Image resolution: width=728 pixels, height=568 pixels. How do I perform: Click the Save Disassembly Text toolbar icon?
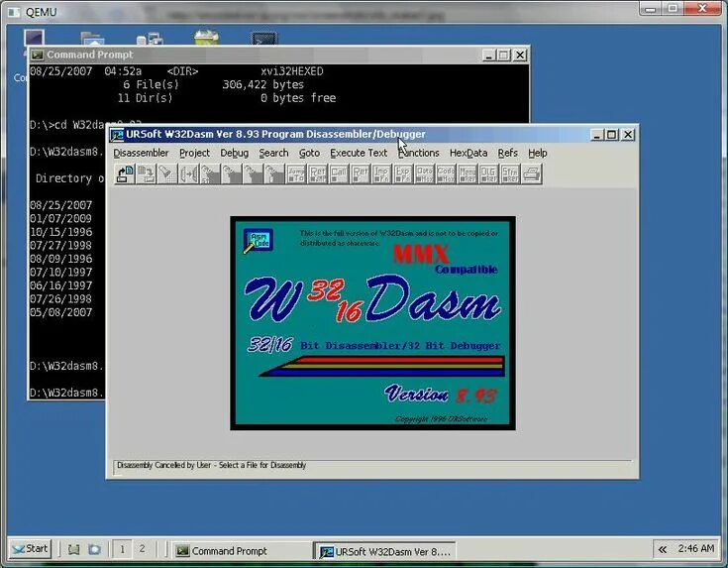pos(147,174)
